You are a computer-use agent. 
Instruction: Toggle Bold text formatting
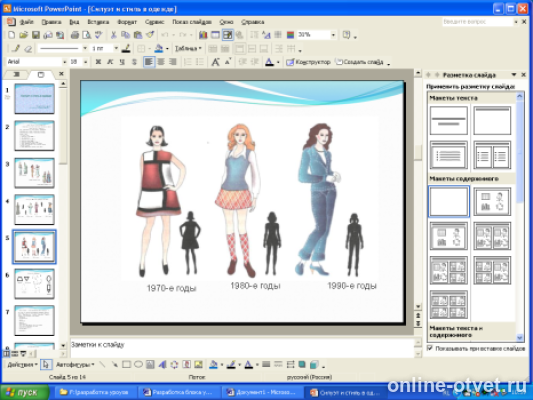[x=98, y=62]
